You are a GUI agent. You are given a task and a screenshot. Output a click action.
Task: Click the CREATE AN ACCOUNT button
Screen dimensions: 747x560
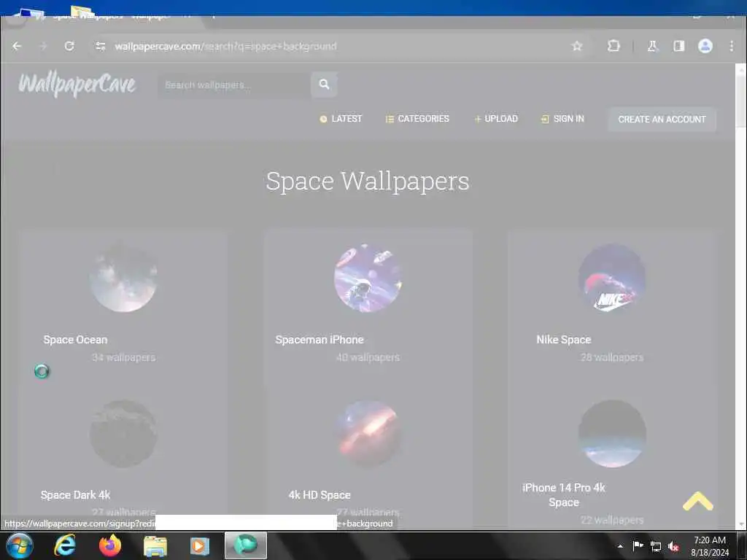pyautogui.click(x=662, y=120)
